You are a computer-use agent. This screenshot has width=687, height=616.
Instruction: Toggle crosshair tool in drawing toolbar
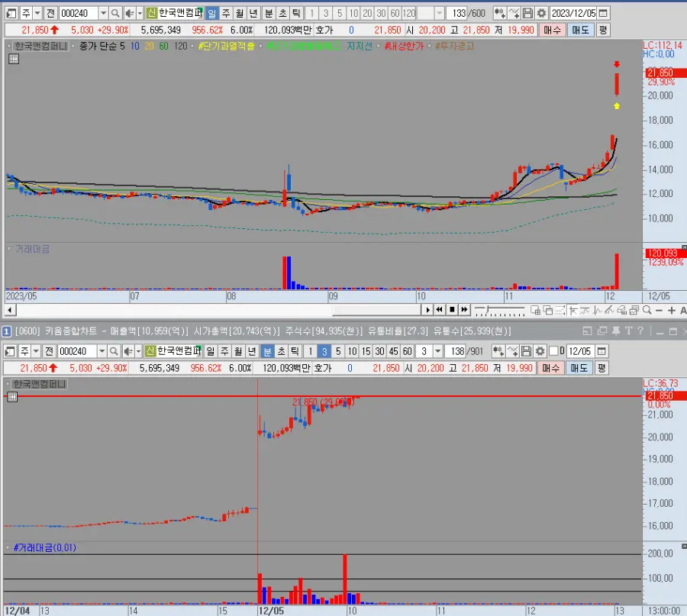tap(572, 310)
